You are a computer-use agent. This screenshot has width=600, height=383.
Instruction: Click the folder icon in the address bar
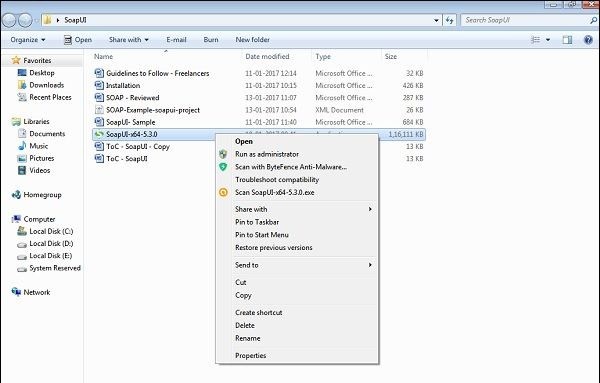(47, 20)
